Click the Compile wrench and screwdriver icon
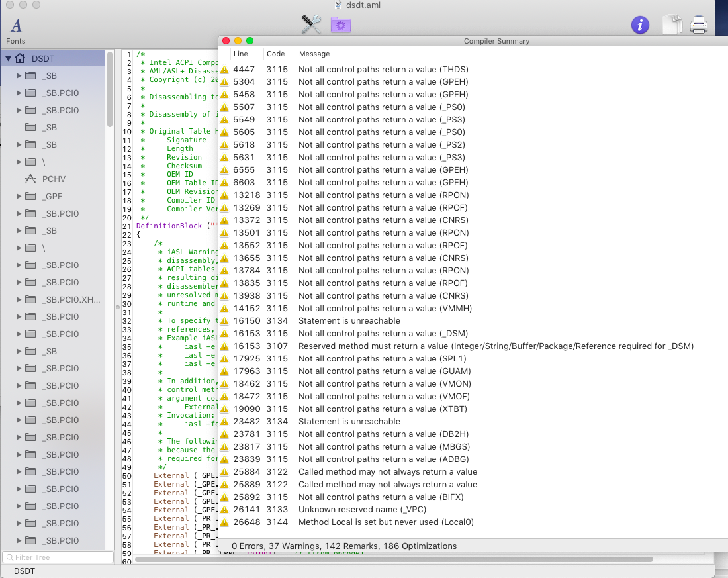The image size is (728, 578). click(311, 24)
